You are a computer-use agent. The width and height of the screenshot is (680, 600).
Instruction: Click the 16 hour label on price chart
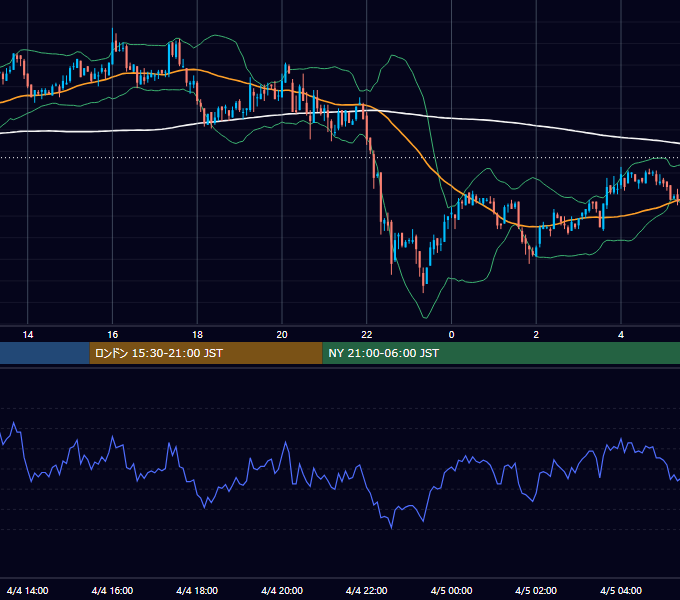112,335
